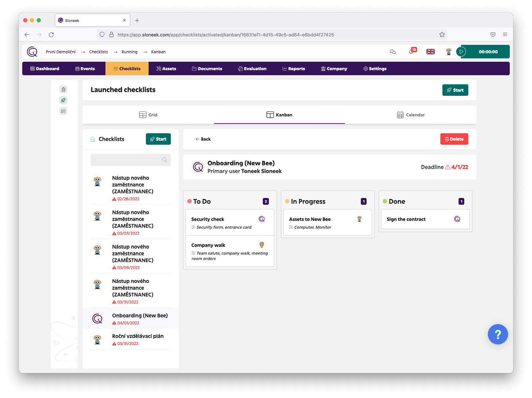Open the Sign the contract card
This screenshot has height=398, width=532.
[426, 219]
